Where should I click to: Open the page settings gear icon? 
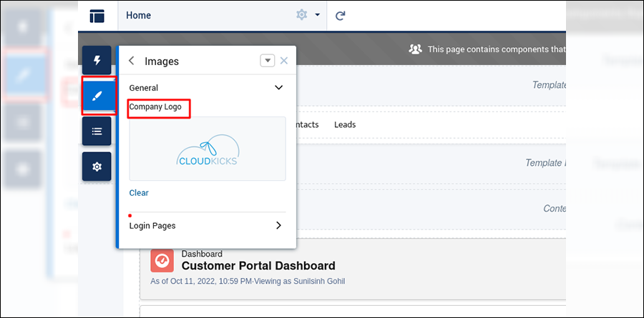[x=302, y=15]
